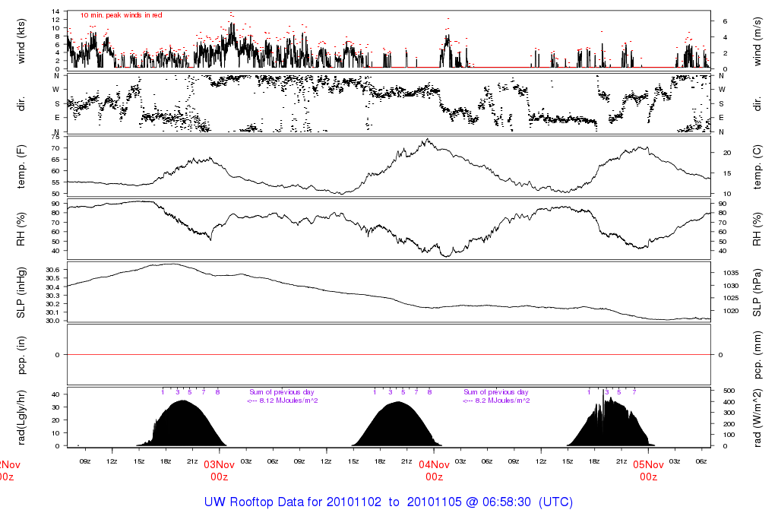
Task: Click the "pcp. (mm)" axis label
Action: (x=757, y=355)
